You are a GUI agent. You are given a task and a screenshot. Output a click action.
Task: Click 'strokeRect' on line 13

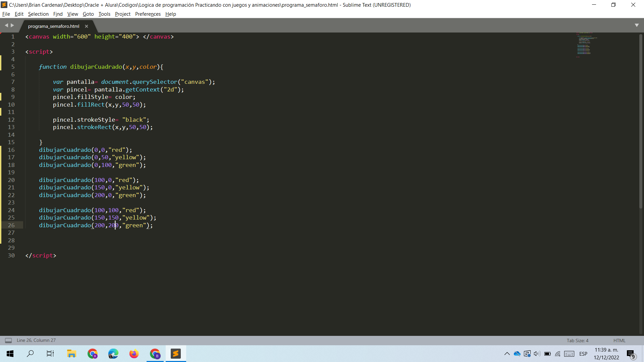(x=94, y=127)
